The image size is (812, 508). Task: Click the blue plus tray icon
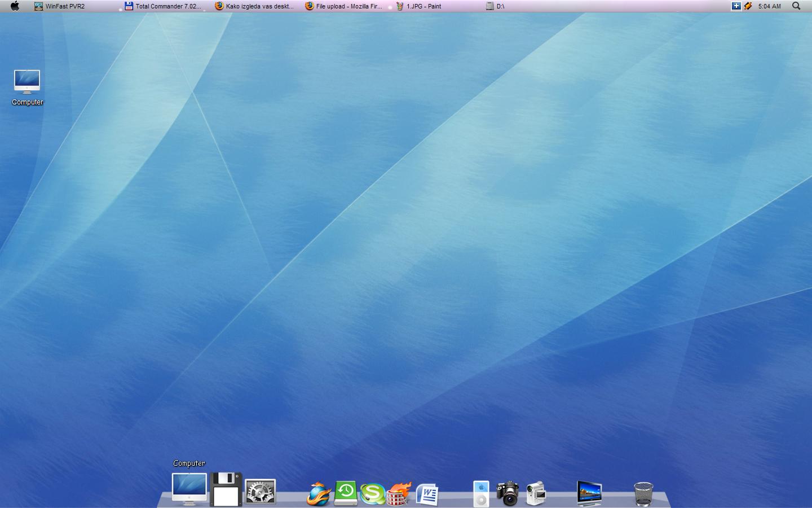click(x=736, y=6)
